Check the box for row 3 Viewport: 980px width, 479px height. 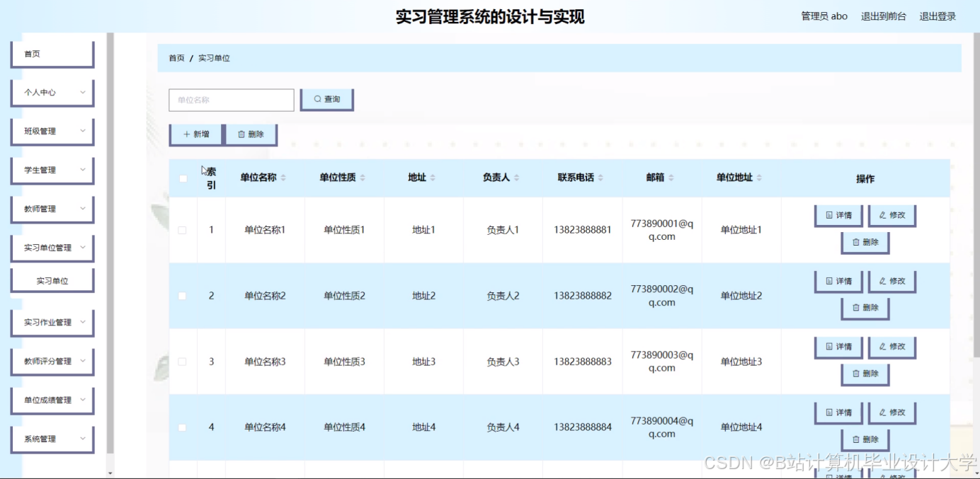point(183,362)
